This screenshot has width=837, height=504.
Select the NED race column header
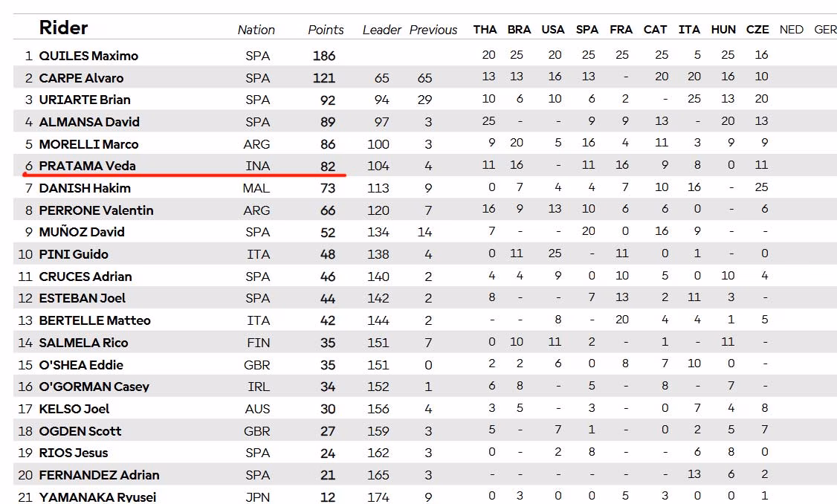click(791, 30)
